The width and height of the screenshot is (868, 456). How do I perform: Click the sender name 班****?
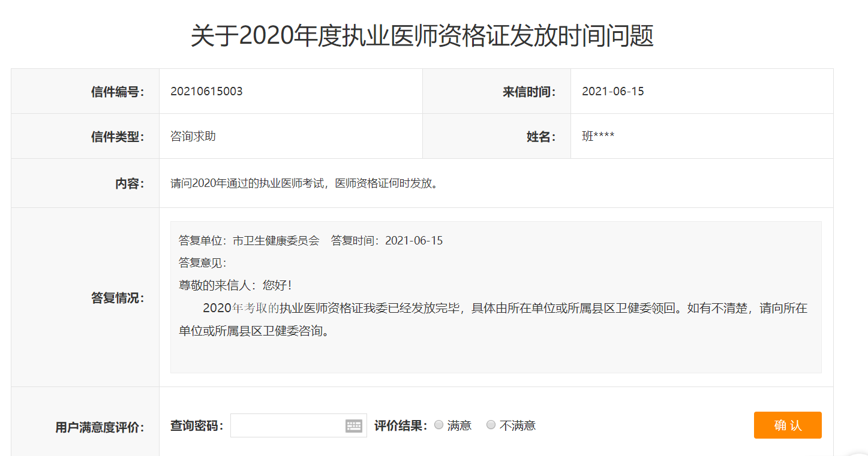(x=597, y=137)
